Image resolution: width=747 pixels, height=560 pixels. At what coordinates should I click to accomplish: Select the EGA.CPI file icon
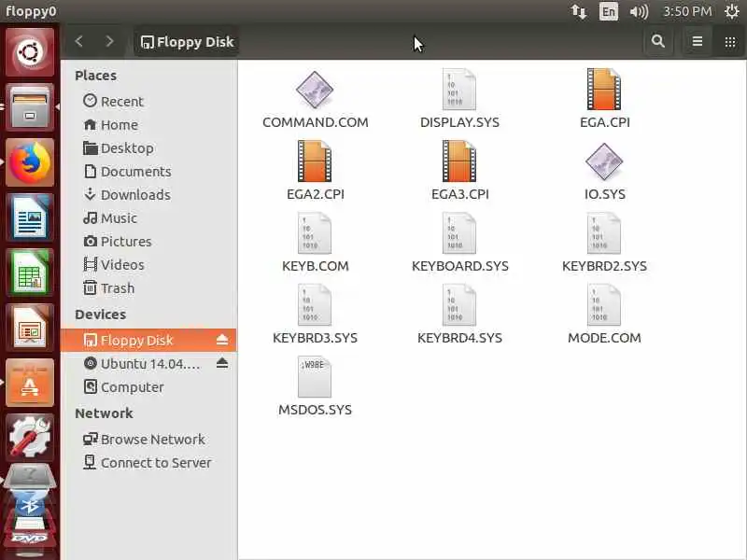click(x=604, y=90)
